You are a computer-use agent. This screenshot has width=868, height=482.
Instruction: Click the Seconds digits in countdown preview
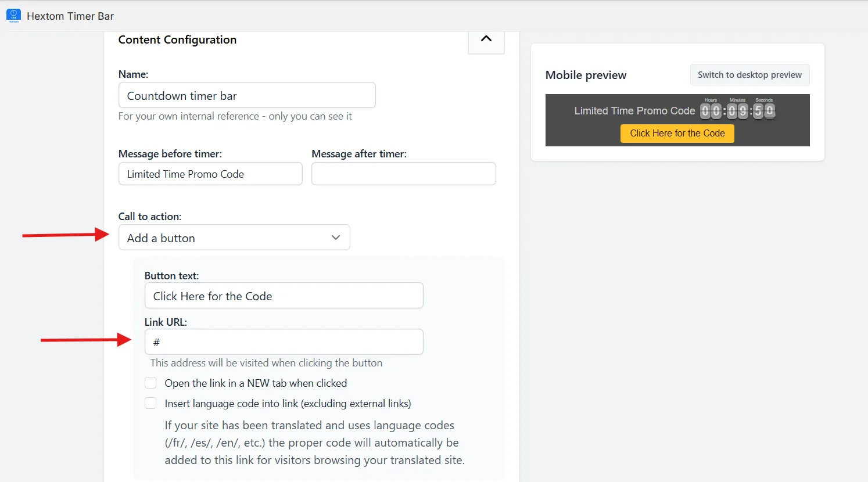pos(764,111)
